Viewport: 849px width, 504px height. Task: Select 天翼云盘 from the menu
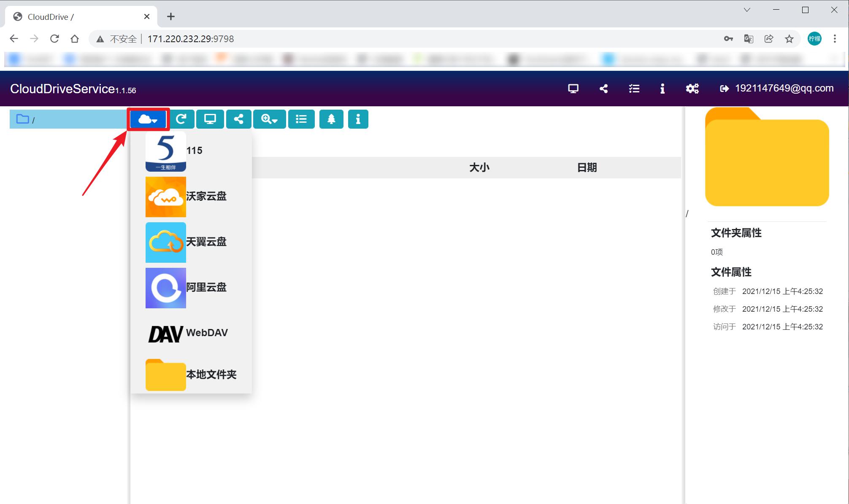point(191,242)
